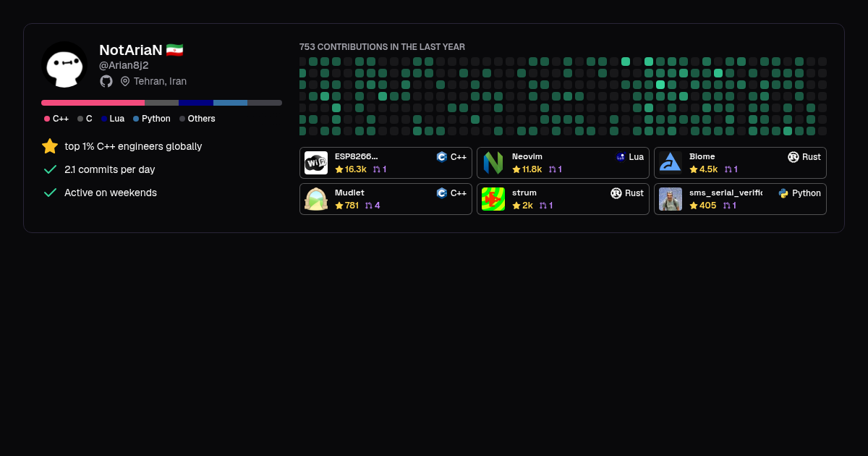Click the top 1% C++ engineers globally text
The width and height of the screenshot is (868, 456).
pos(133,146)
